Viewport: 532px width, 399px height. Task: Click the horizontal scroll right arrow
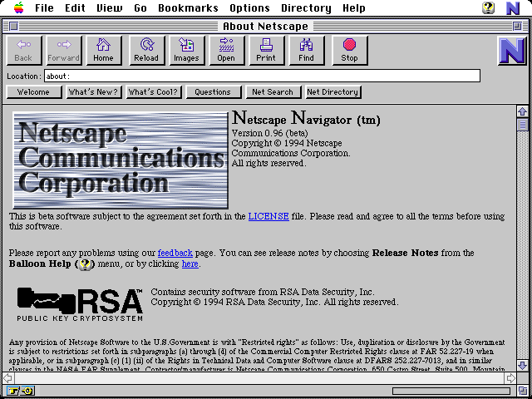point(510,377)
